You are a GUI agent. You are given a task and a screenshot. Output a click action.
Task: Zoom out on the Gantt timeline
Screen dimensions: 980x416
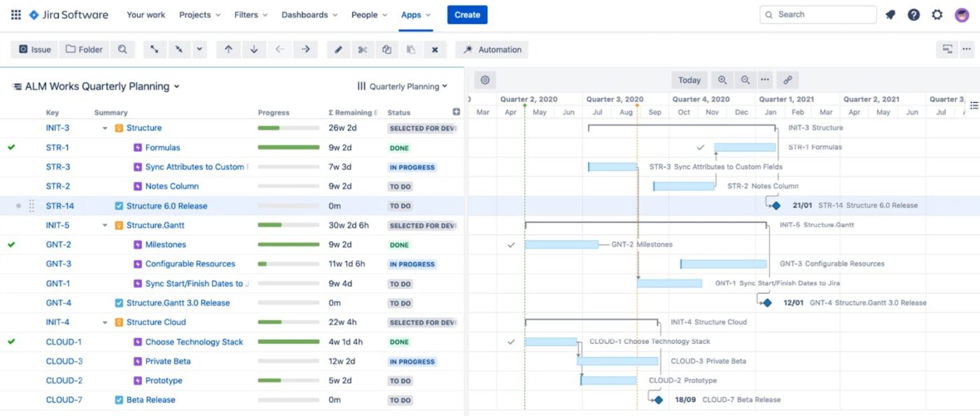(745, 80)
